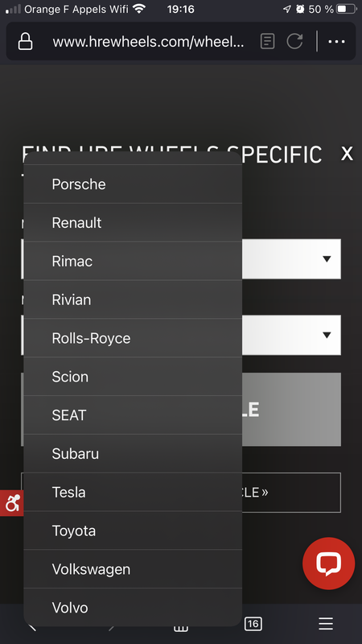The width and height of the screenshot is (362, 644).
Task: Open the red live chat bubble
Action: point(329,563)
